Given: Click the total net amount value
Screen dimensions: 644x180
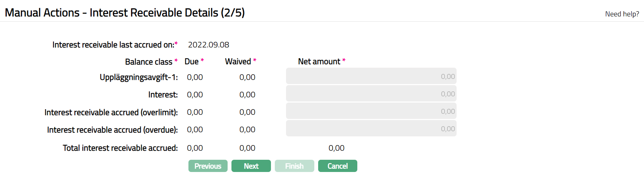Looking at the screenshot, I should click(x=336, y=148).
